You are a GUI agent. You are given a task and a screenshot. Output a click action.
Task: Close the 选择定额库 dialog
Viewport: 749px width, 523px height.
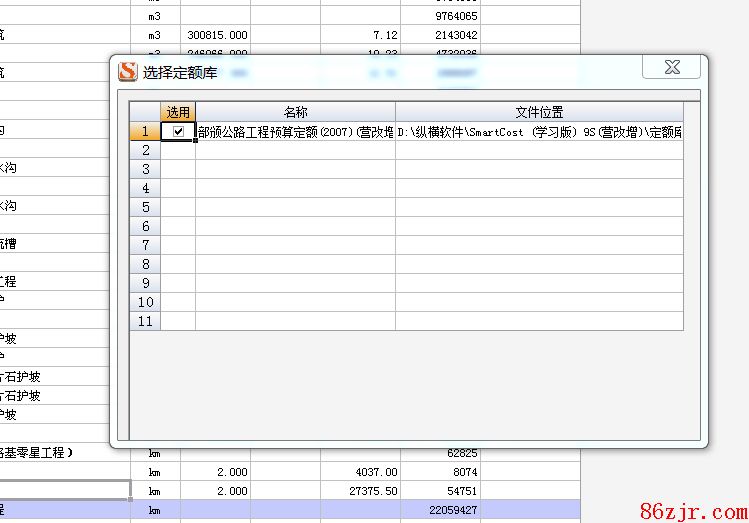click(671, 68)
